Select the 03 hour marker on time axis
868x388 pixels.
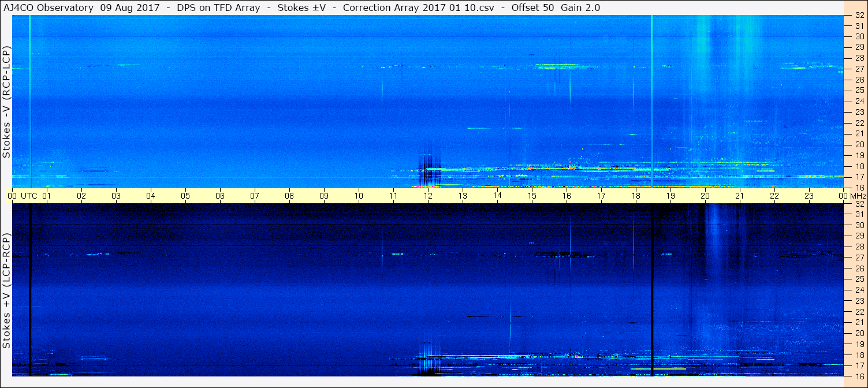click(x=116, y=196)
